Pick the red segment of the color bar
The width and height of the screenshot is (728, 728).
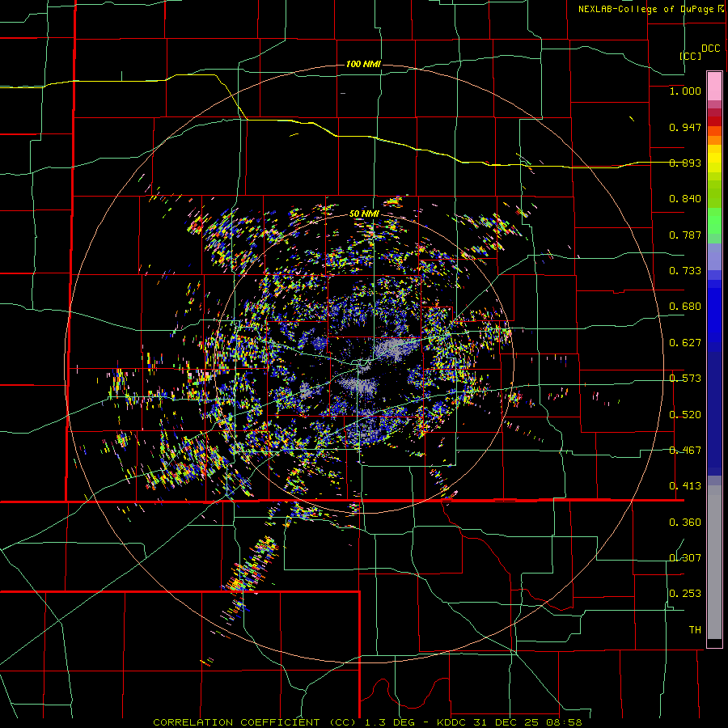[x=714, y=121]
